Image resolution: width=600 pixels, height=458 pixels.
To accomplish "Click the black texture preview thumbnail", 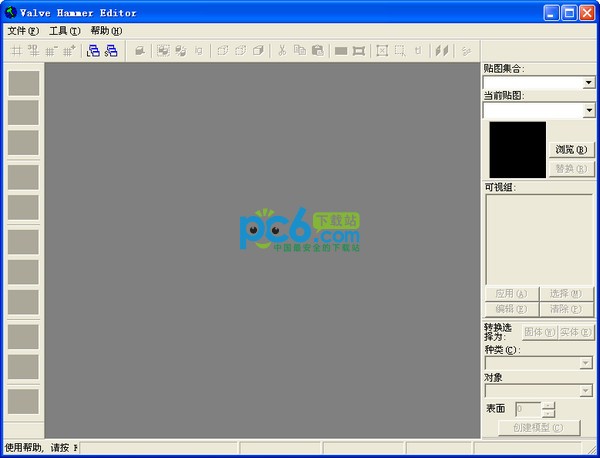I will [x=518, y=150].
